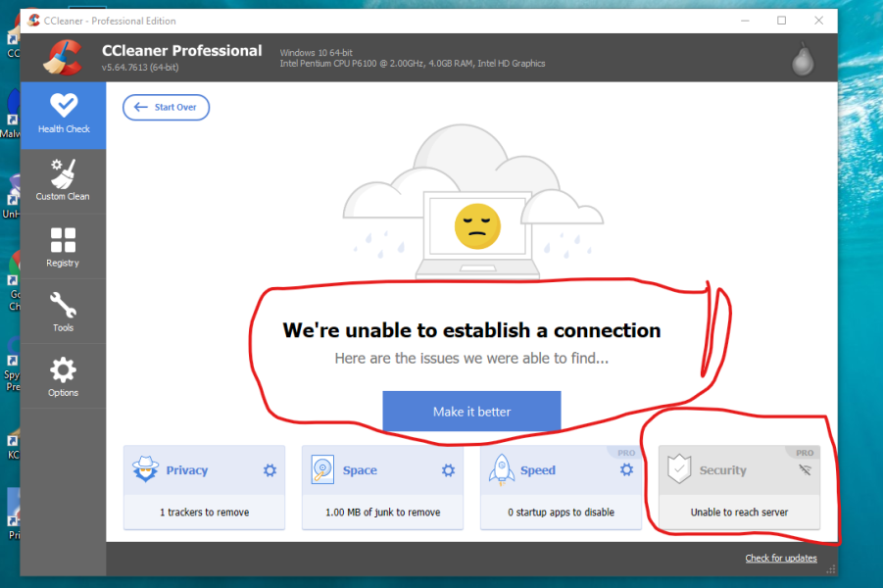Open the Custom Clean section
Image resolution: width=883 pixels, height=588 pixels.
click(x=64, y=180)
